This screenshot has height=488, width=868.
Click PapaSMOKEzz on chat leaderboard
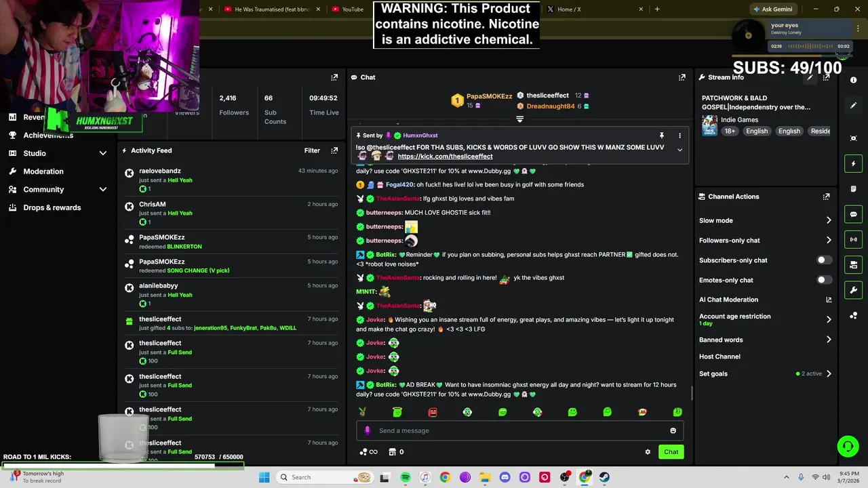489,96
